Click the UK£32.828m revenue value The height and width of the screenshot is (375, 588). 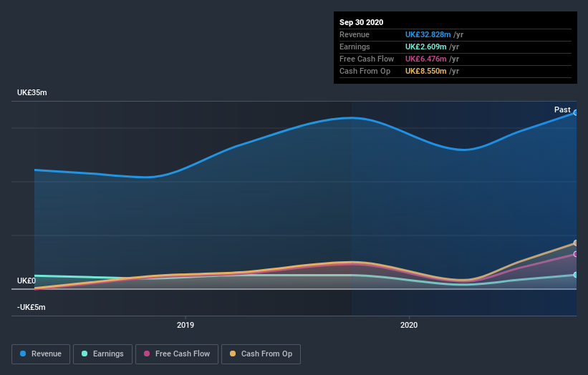point(428,34)
